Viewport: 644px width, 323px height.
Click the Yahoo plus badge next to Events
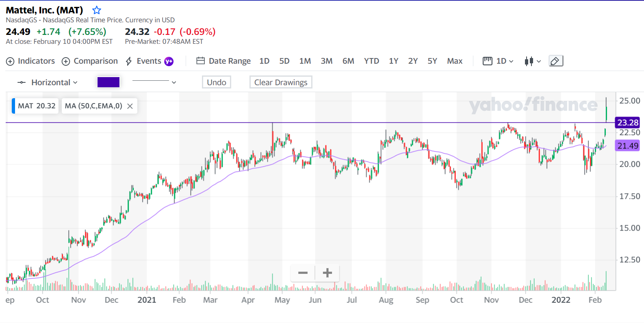(169, 61)
